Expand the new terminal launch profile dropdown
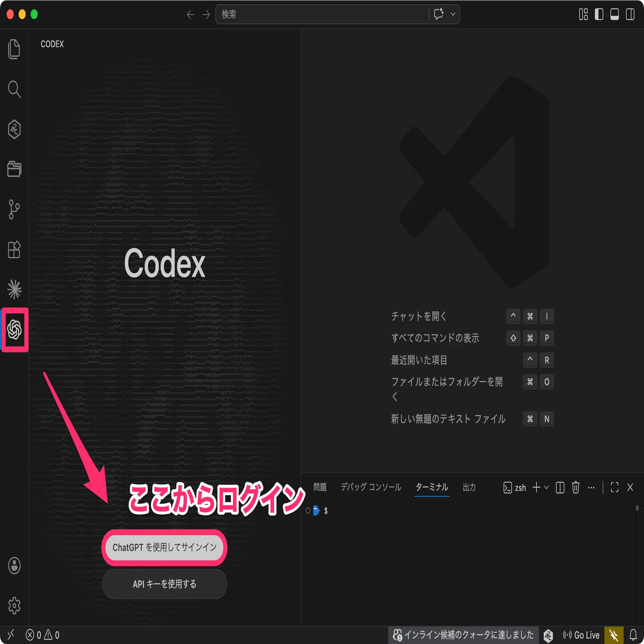 [x=546, y=487]
